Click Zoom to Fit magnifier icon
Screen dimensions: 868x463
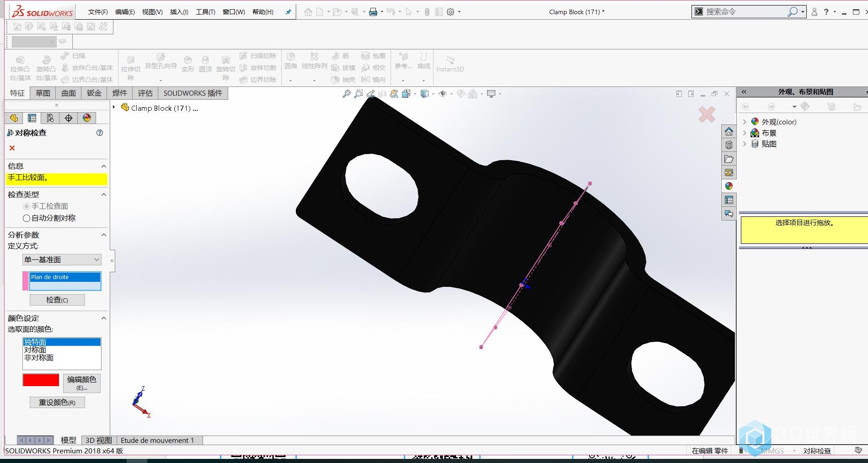[x=347, y=94]
